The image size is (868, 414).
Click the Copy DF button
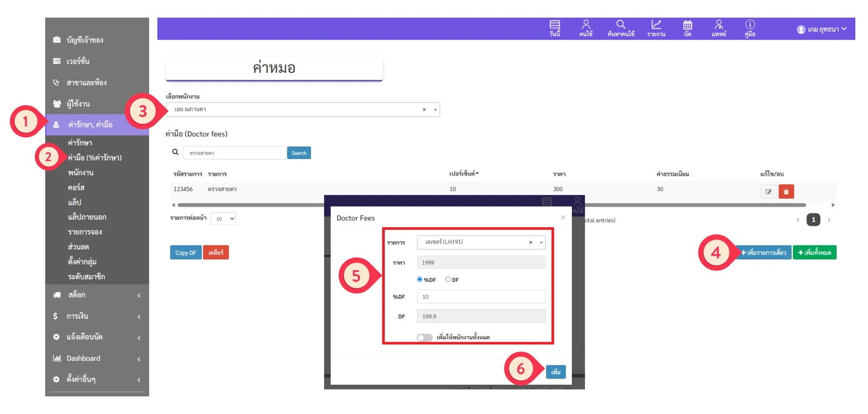point(185,253)
